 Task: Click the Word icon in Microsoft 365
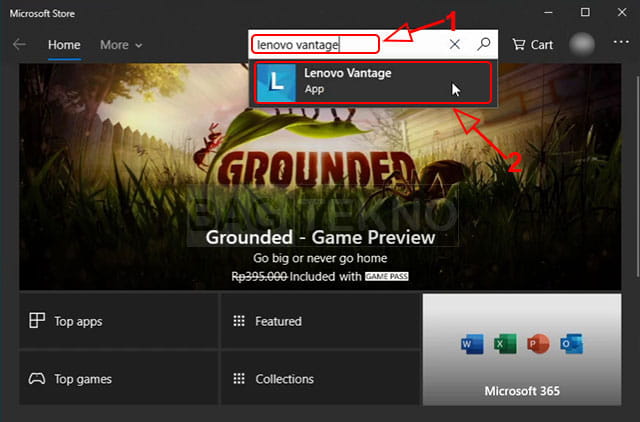tap(471, 344)
